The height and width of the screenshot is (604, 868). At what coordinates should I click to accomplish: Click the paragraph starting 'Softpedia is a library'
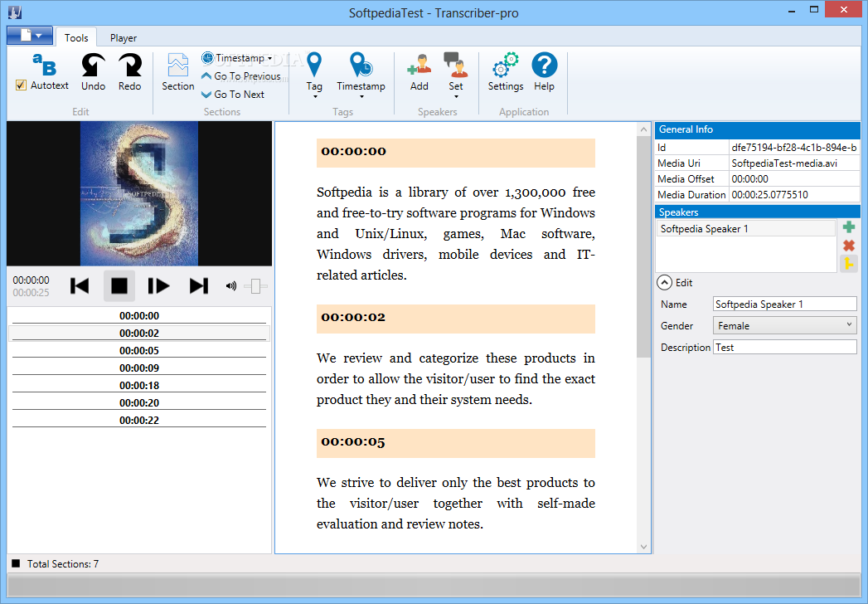pyautogui.click(x=456, y=234)
